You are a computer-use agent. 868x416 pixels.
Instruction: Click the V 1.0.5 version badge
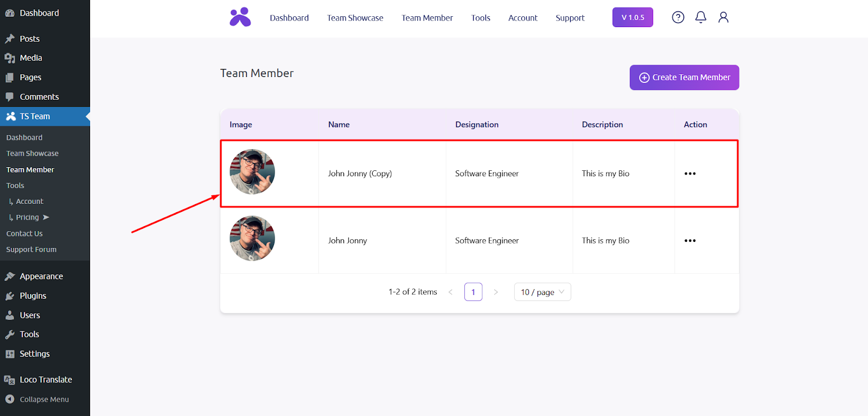click(633, 17)
